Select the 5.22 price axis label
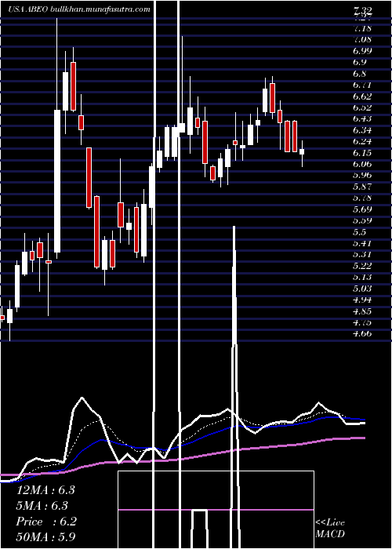392x549 pixels. pyautogui.click(x=362, y=266)
